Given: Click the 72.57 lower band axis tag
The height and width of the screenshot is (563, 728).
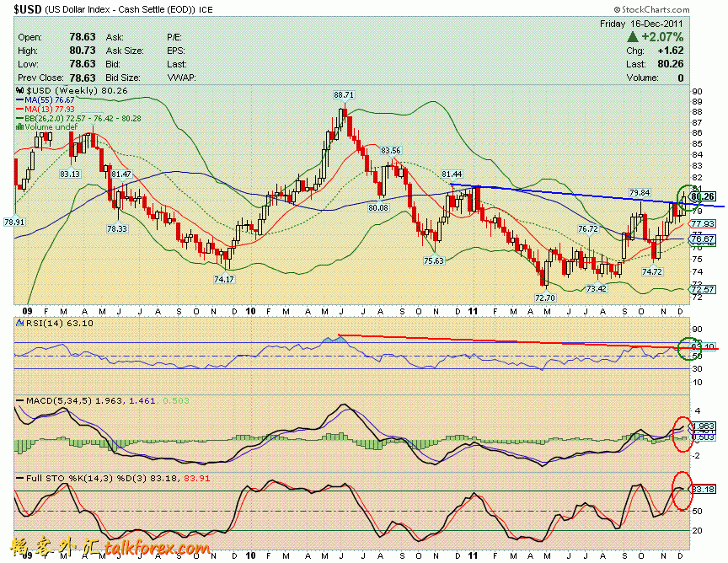Looking at the screenshot, I should pos(703,289).
